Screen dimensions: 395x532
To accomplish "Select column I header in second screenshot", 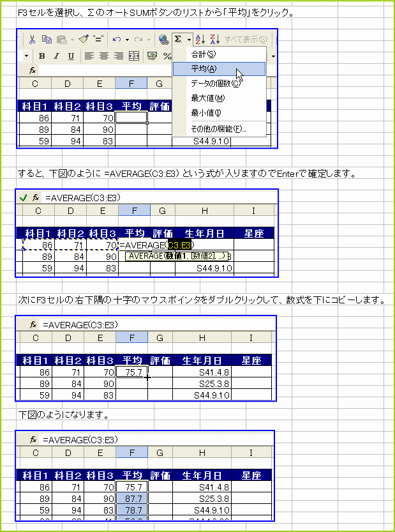I will tap(253, 211).
